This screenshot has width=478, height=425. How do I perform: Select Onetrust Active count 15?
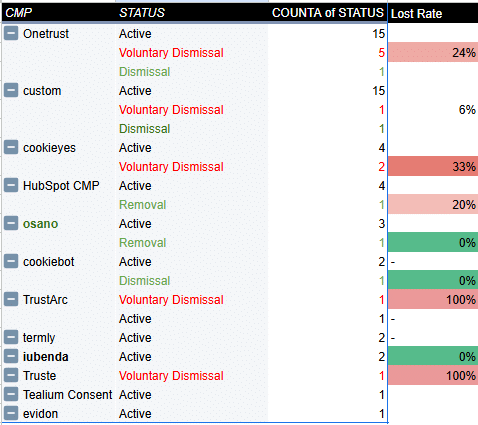coord(328,34)
